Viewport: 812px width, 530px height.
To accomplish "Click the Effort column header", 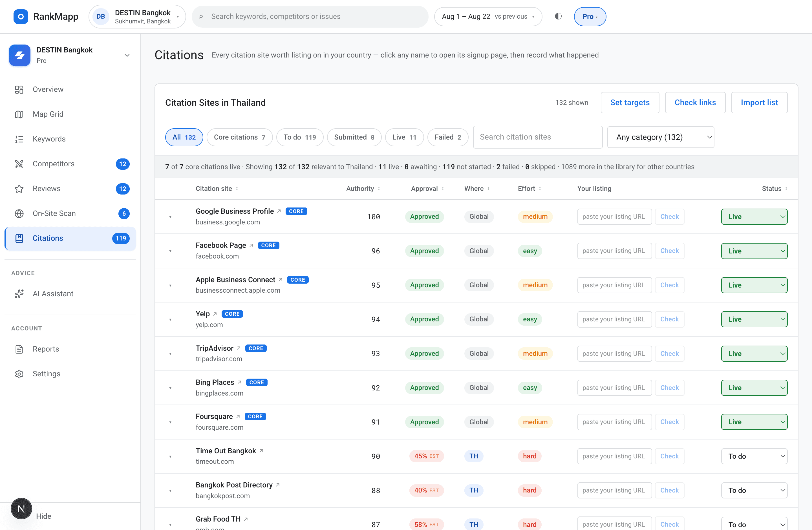I will click(x=529, y=189).
